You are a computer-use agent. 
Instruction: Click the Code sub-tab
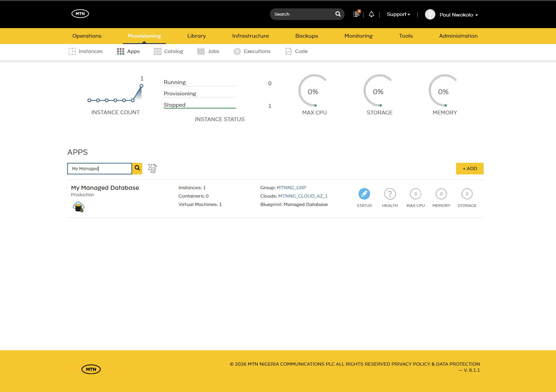tap(297, 51)
